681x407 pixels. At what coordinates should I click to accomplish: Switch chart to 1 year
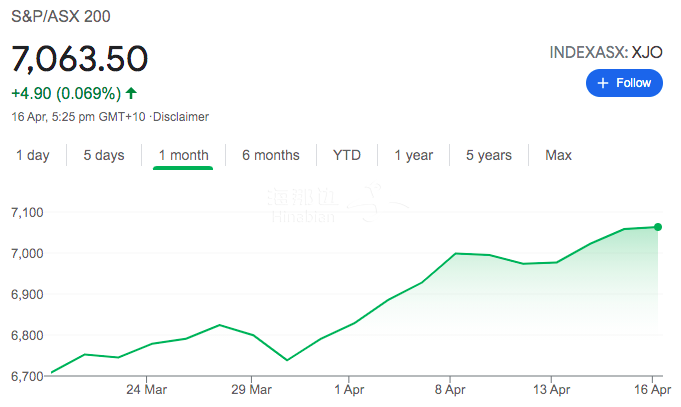tap(413, 155)
